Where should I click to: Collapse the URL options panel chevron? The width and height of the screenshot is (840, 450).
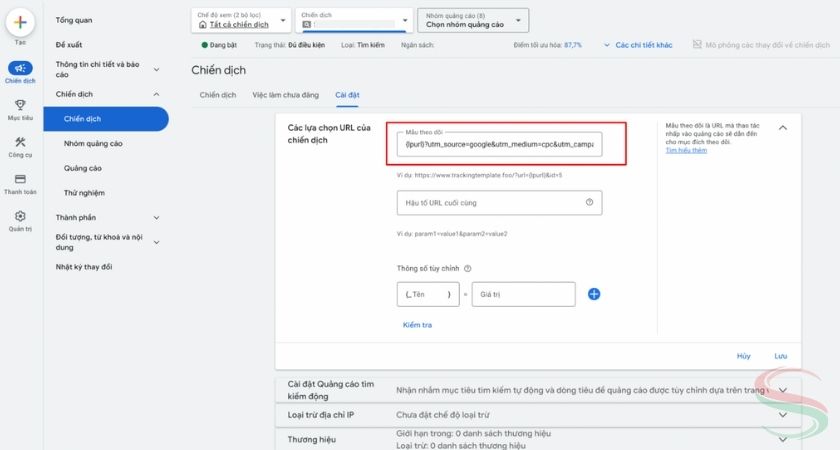click(x=782, y=128)
